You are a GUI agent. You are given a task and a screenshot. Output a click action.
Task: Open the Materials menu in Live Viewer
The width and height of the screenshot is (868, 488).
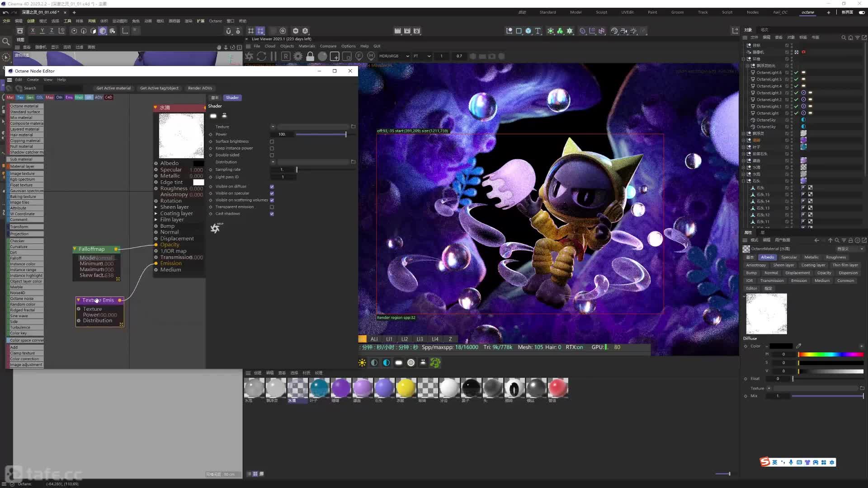tap(307, 46)
